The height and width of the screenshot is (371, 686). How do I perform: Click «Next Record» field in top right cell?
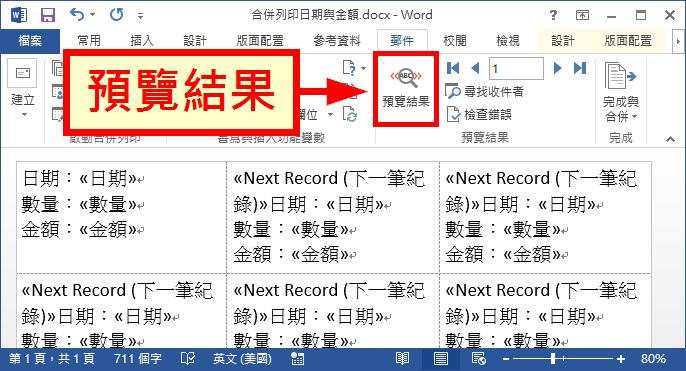coord(541,191)
